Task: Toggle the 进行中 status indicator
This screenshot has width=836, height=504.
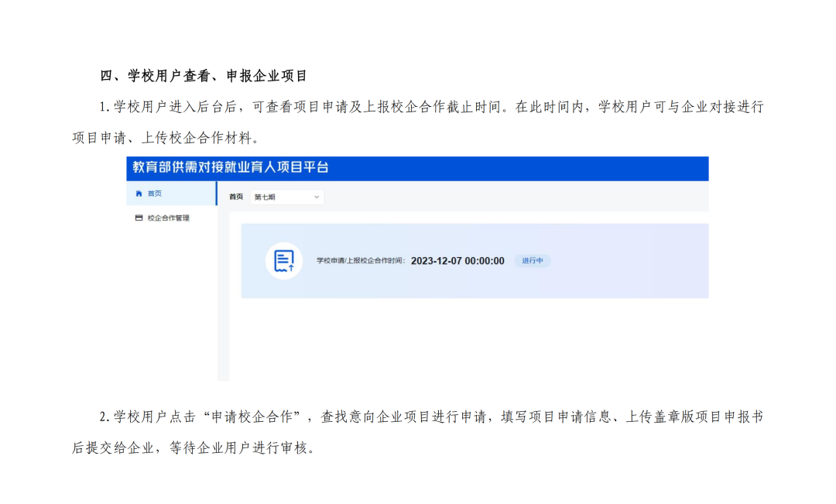Action: tap(533, 261)
